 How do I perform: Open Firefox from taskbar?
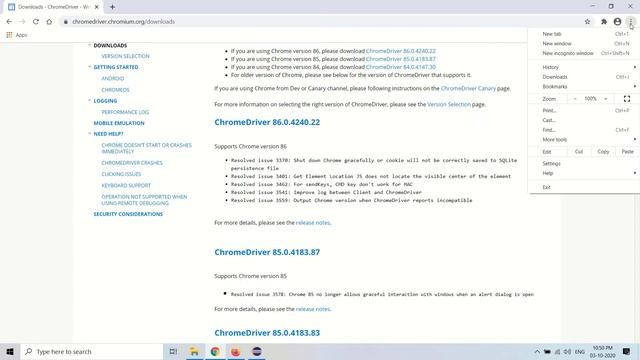[236, 351]
